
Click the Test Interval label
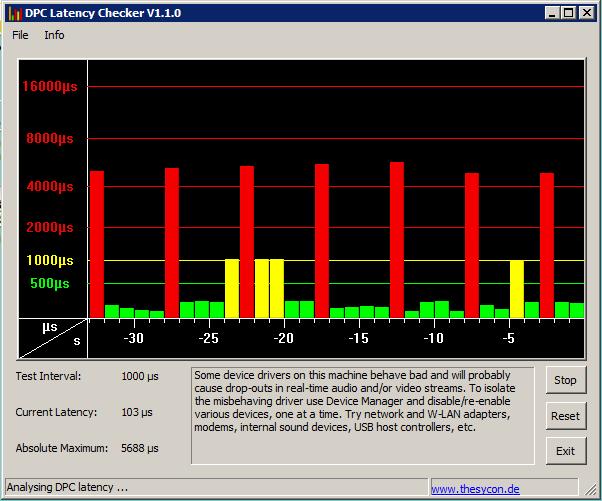tap(48, 376)
